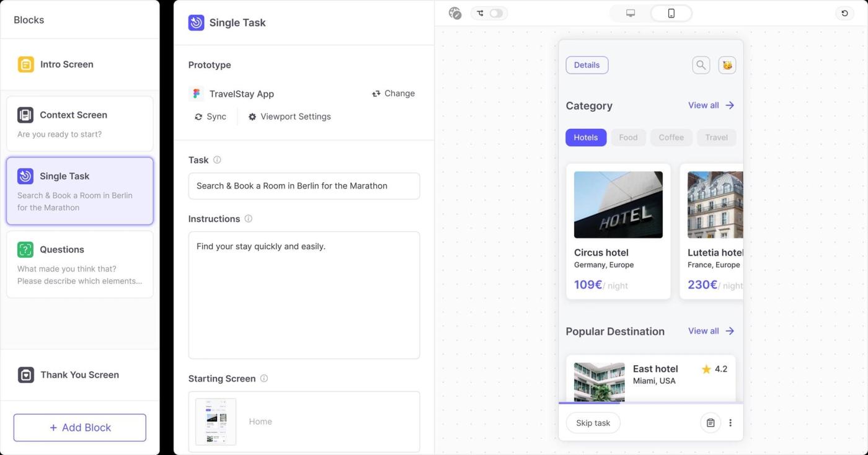Screen dimensions: 868x455
Task: Select the Questions block
Action: coord(80,264)
